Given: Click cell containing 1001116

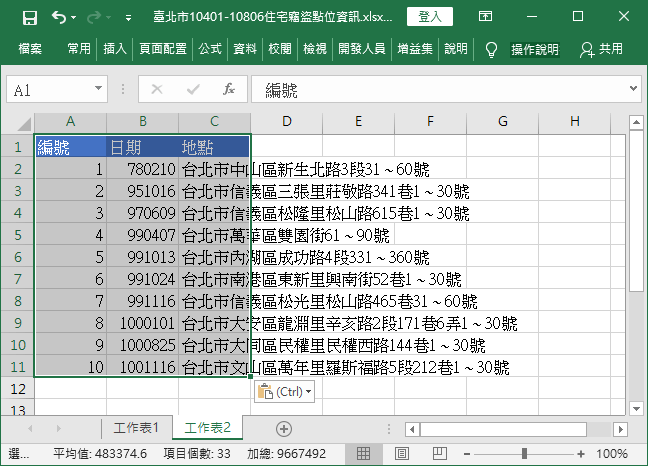Looking at the screenshot, I should (143, 366).
